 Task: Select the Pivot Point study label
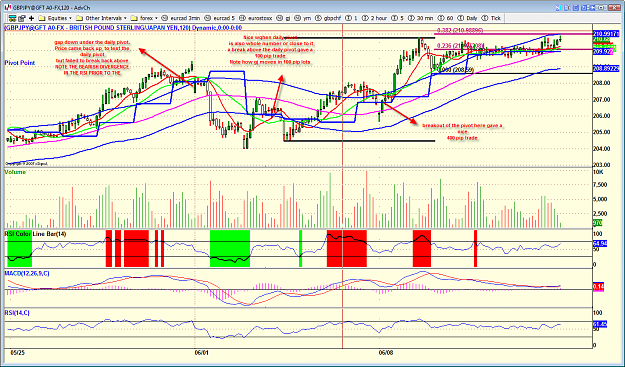[20, 63]
